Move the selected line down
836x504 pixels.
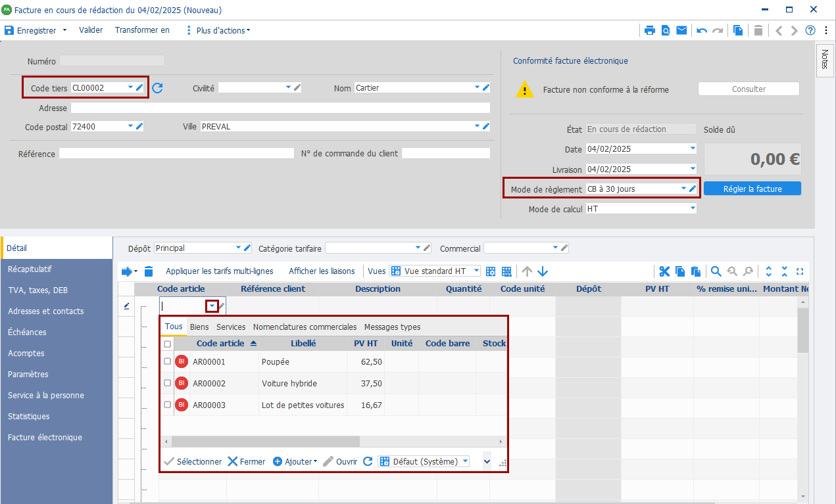[x=543, y=271]
